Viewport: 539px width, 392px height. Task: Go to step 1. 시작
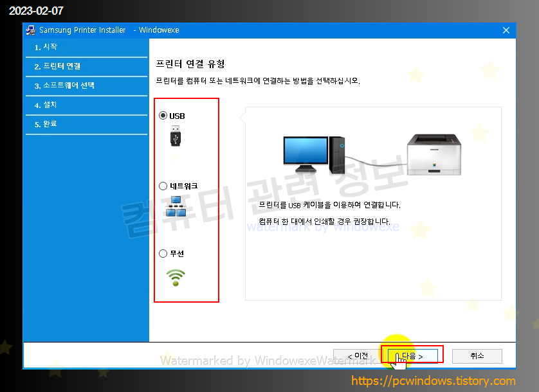[86, 48]
